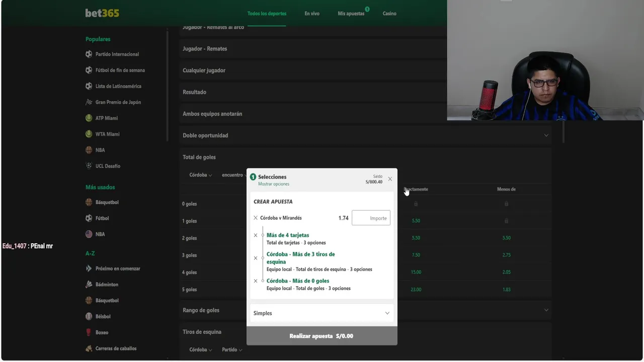
Task: Click Gran Premio de Japón sidebar link
Action: point(118,102)
